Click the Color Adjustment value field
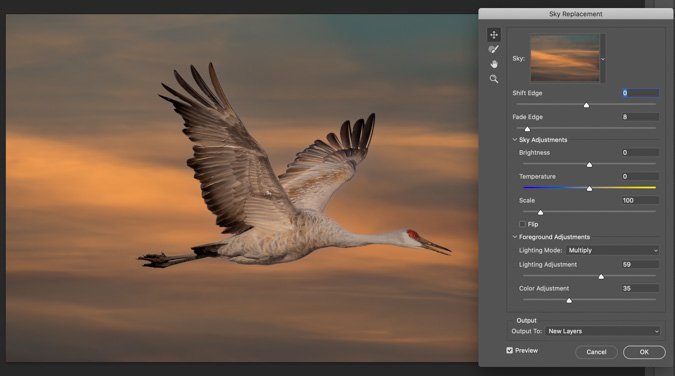 click(640, 288)
